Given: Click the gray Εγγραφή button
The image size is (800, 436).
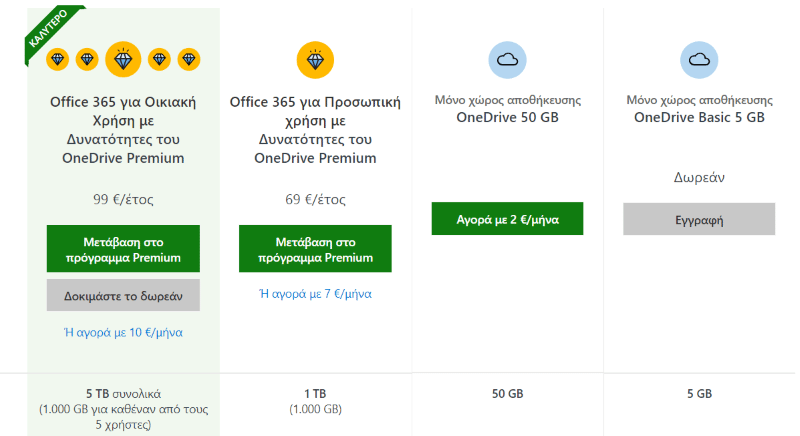Looking at the screenshot, I should click(x=699, y=219).
